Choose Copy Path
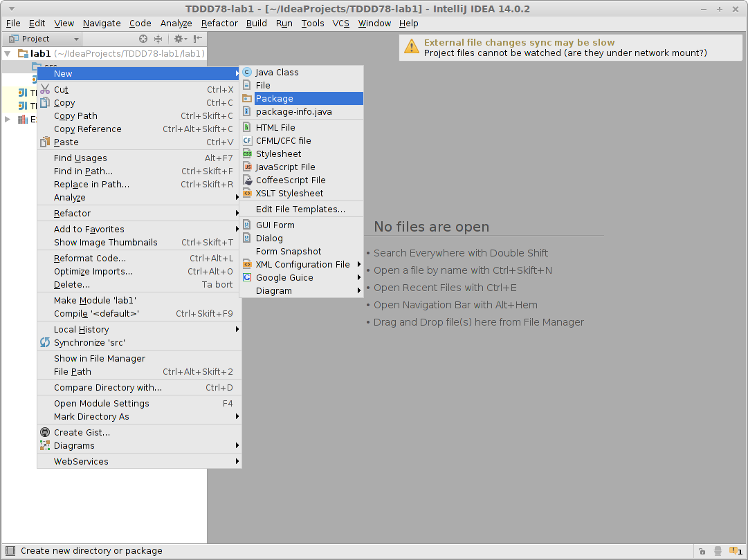The height and width of the screenshot is (560, 748). (x=139, y=116)
